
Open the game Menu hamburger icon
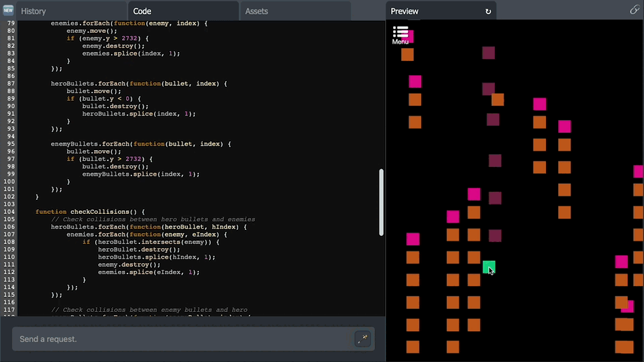(x=400, y=32)
